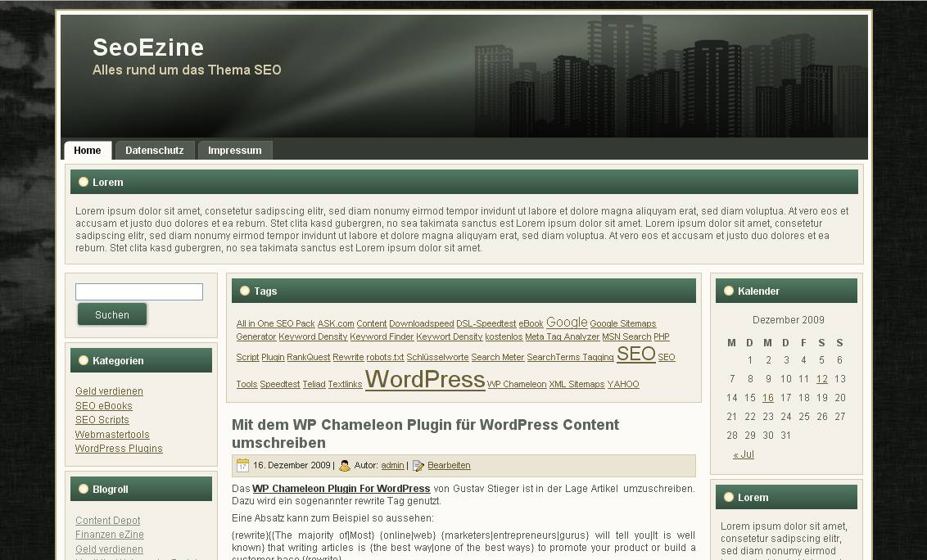Image resolution: width=927 pixels, height=560 pixels.
Task: Select the Speedtest tag
Action: pos(280,384)
